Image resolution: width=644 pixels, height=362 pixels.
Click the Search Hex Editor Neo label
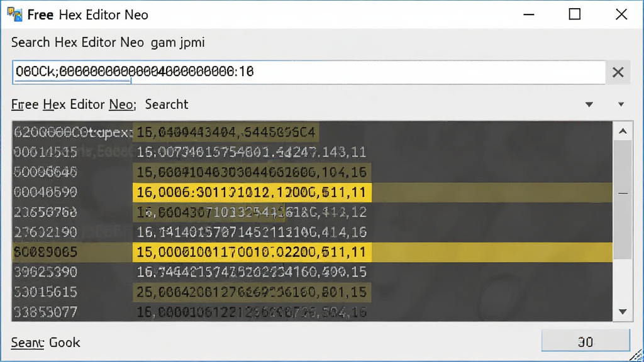pyautogui.click(x=77, y=42)
